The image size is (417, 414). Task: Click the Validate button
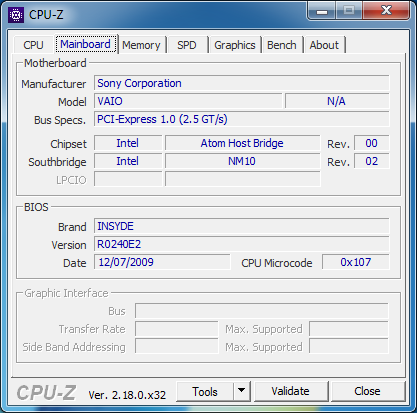coord(290,391)
